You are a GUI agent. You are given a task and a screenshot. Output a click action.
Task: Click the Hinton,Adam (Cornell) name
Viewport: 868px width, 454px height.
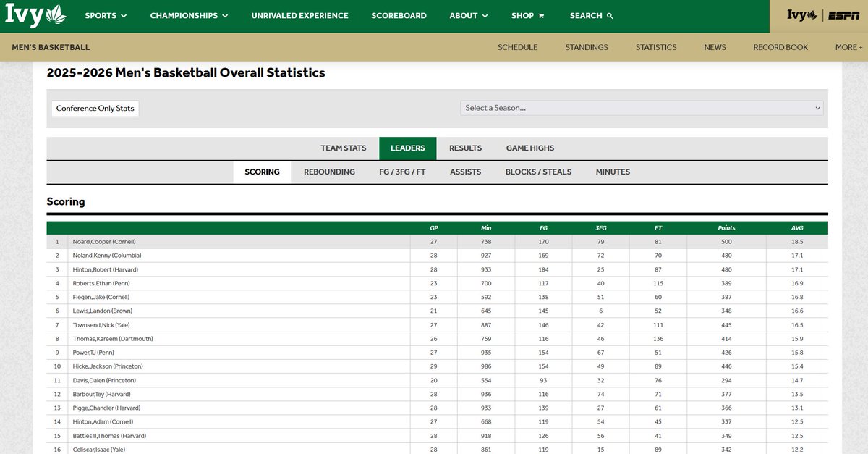coord(103,421)
